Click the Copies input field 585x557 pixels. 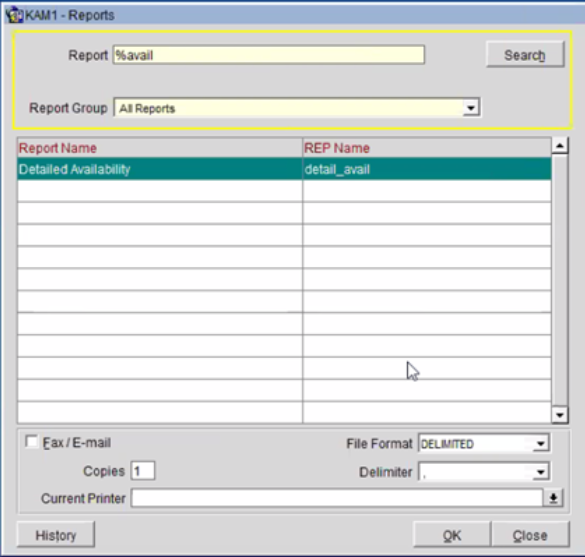pos(143,471)
